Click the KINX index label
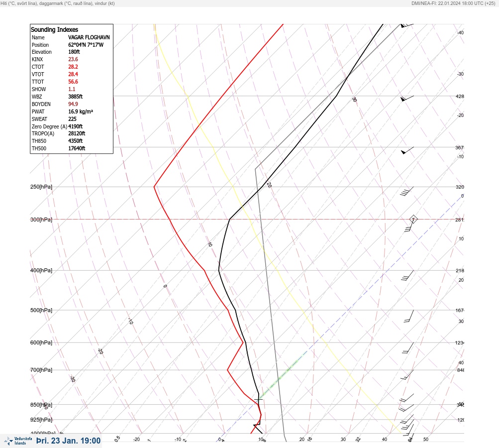Screen dimensions: 499x448 coord(37,59)
